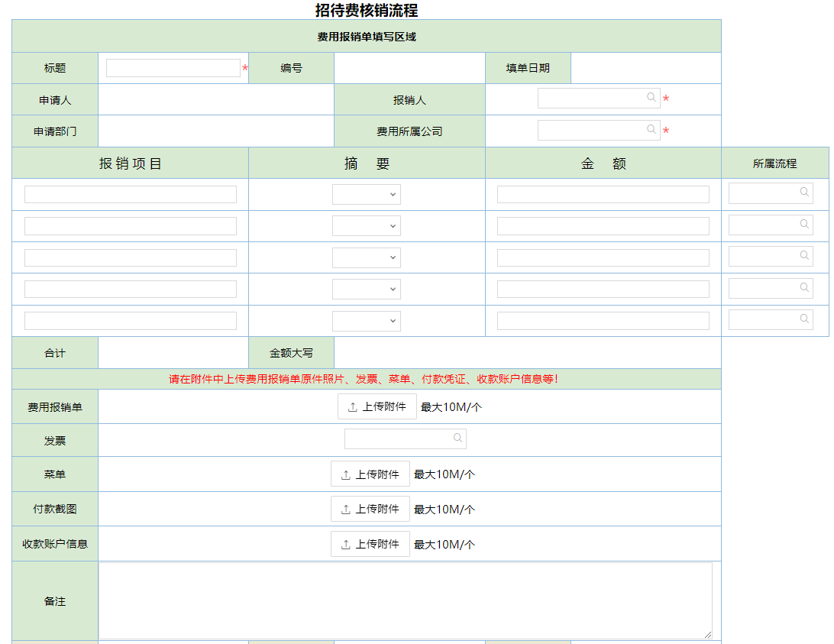
Task: Upload attachment for 费用报销单
Action: [x=377, y=406]
